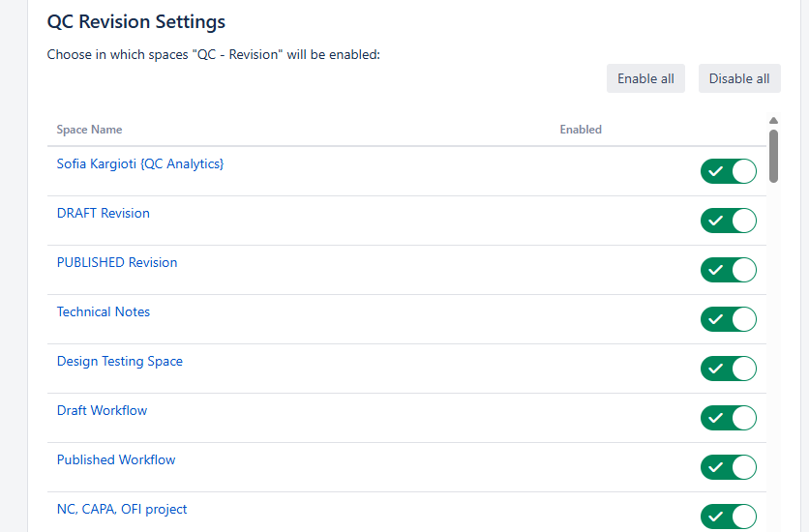Turn off PUBLISHED Revision toggle

coord(728,270)
